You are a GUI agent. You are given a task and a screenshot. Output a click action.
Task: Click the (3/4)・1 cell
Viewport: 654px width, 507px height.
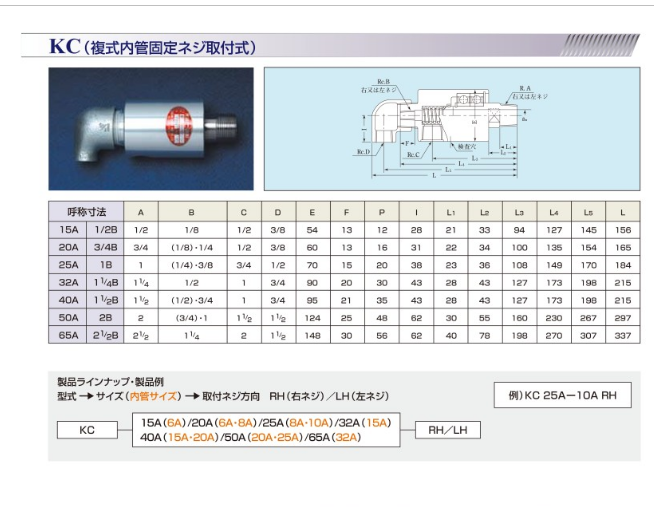[192, 318]
